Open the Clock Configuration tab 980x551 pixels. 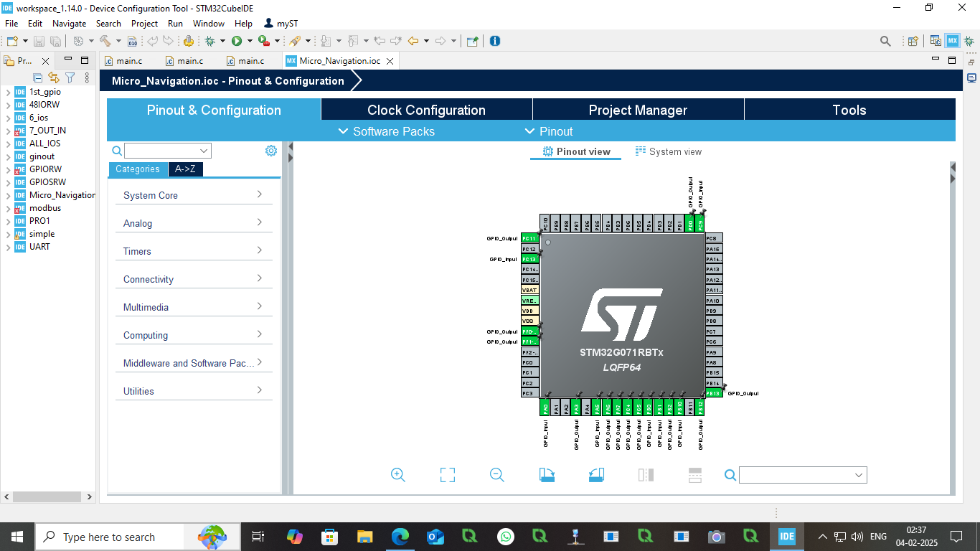[426, 110]
